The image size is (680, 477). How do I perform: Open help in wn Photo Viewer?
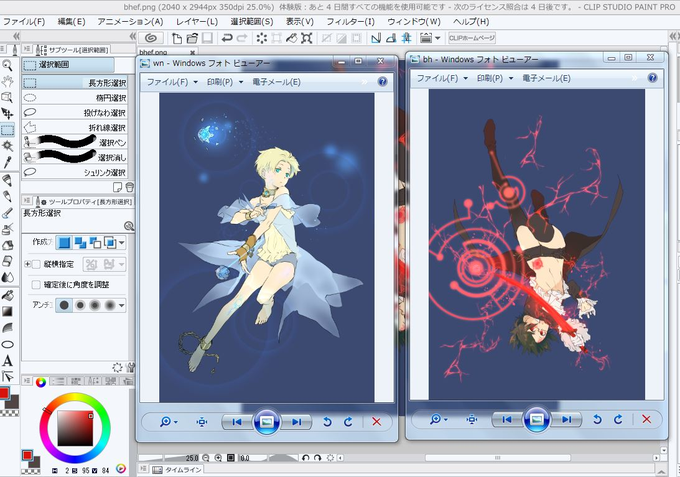pos(382,82)
